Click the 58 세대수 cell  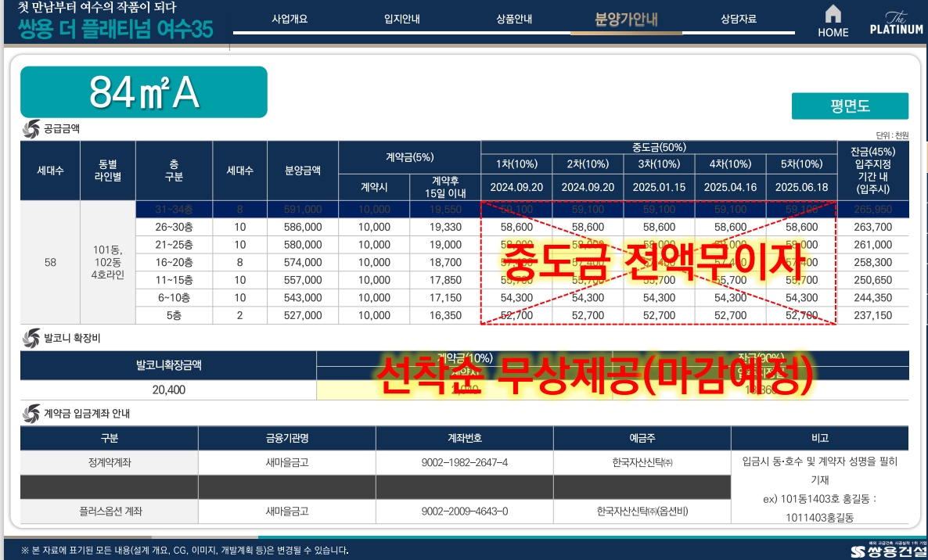pos(50,263)
